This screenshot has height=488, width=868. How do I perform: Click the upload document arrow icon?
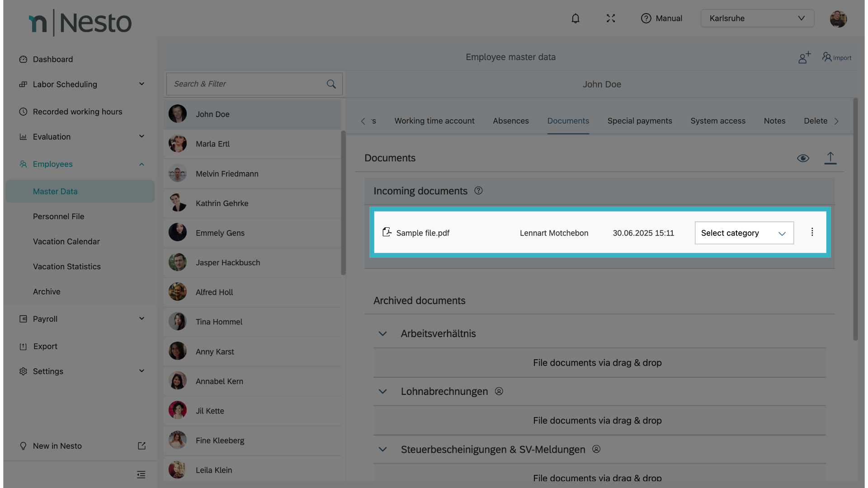[x=830, y=158]
